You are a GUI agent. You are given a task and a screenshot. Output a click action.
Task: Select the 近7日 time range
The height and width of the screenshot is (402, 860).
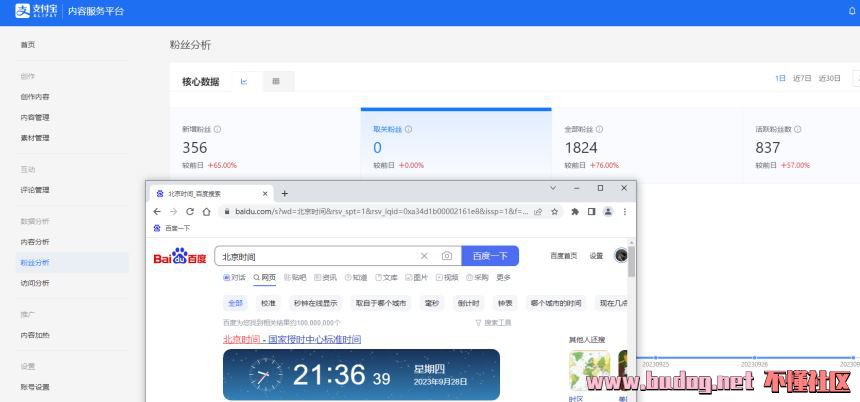[x=802, y=78]
